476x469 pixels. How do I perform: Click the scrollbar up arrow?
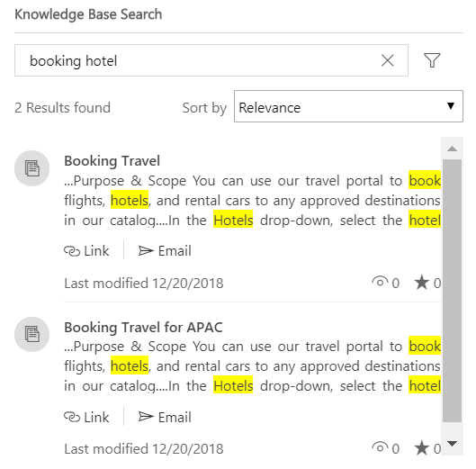coord(452,149)
